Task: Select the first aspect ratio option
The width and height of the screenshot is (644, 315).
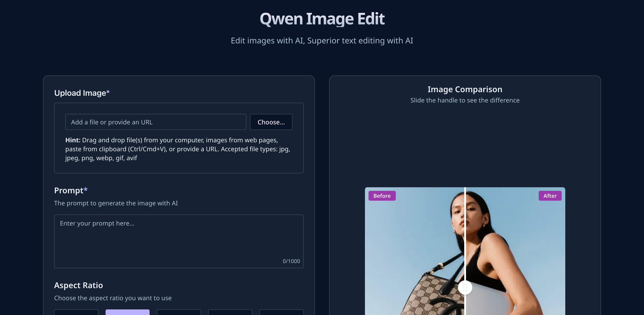Action: [x=76, y=312]
